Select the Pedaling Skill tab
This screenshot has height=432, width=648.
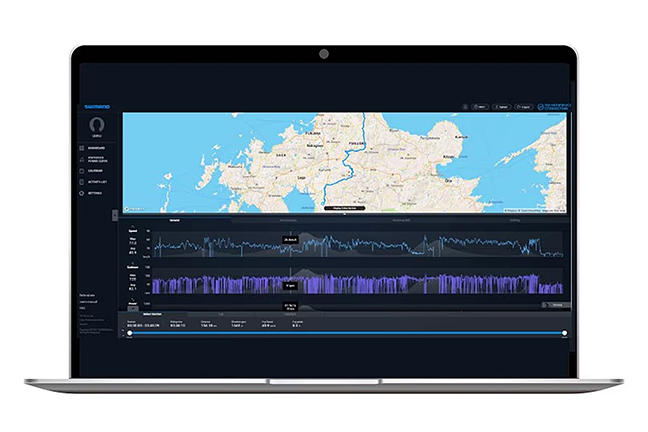point(401,220)
